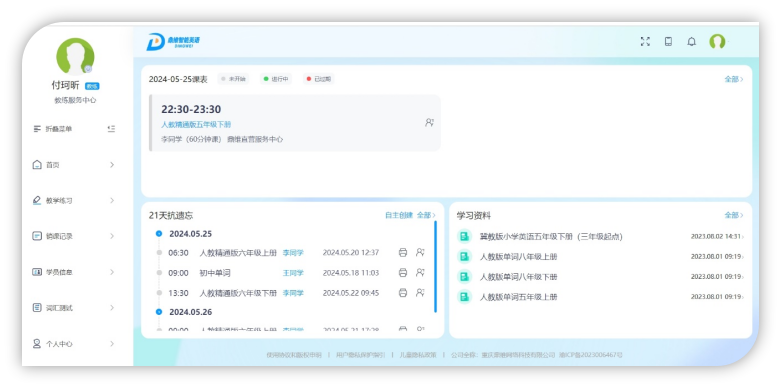This screenshot has width=783, height=389.
Task: Open the 使用协议和版权申明 footer link
Action: 294,355
